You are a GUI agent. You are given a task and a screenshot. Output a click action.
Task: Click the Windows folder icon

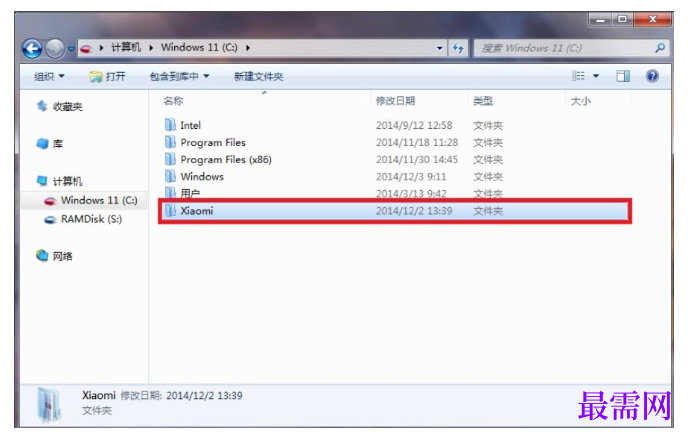pos(170,176)
